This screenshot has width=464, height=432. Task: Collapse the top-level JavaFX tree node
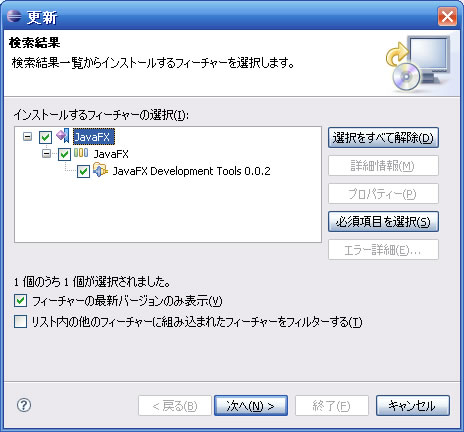[28, 136]
